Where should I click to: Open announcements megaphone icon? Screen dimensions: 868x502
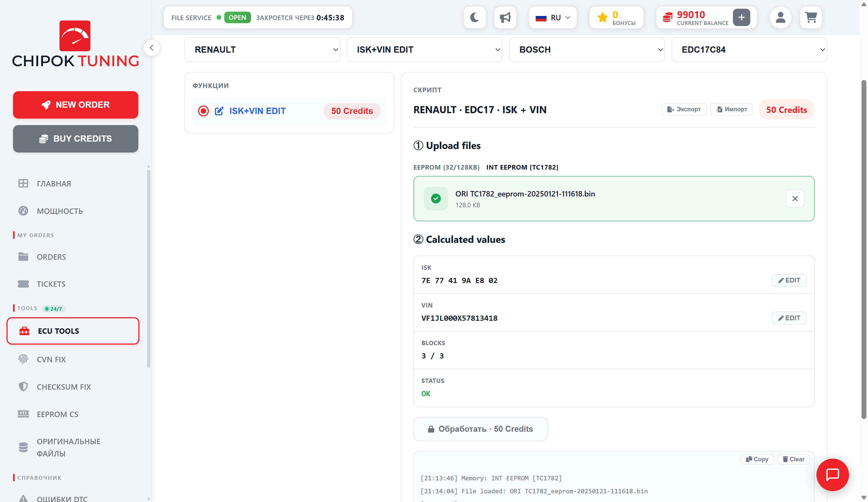[505, 17]
